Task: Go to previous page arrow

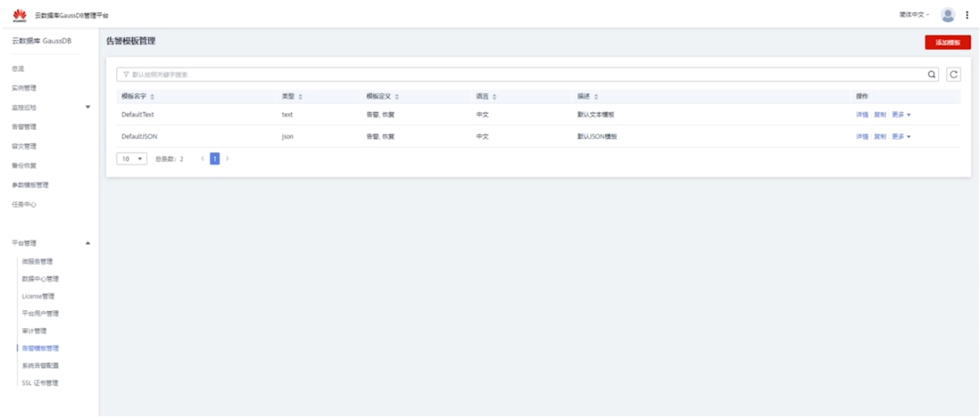Action: tap(203, 159)
